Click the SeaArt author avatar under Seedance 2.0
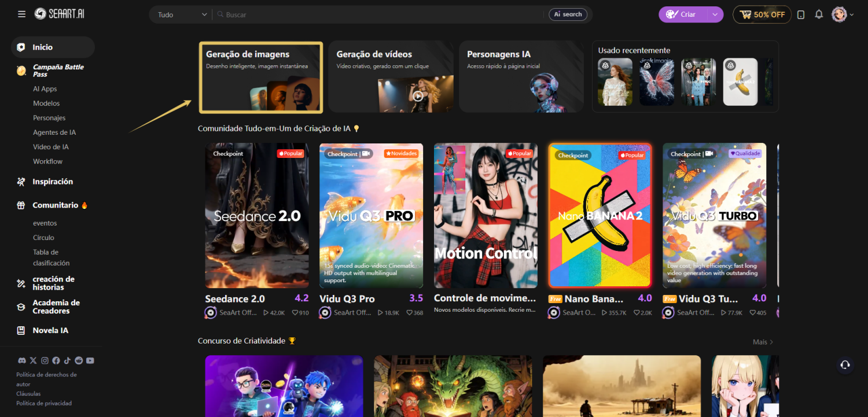This screenshot has height=417, width=868. click(211, 312)
